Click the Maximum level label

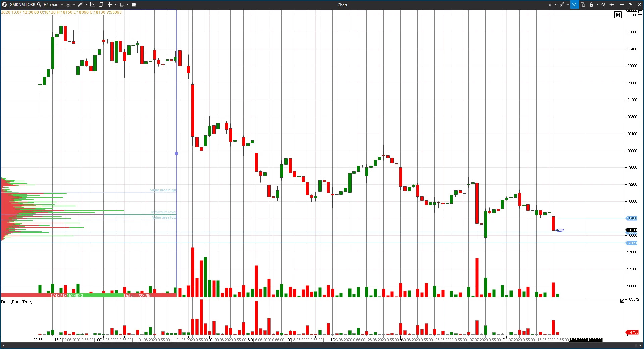pyautogui.click(x=164, y=212)
